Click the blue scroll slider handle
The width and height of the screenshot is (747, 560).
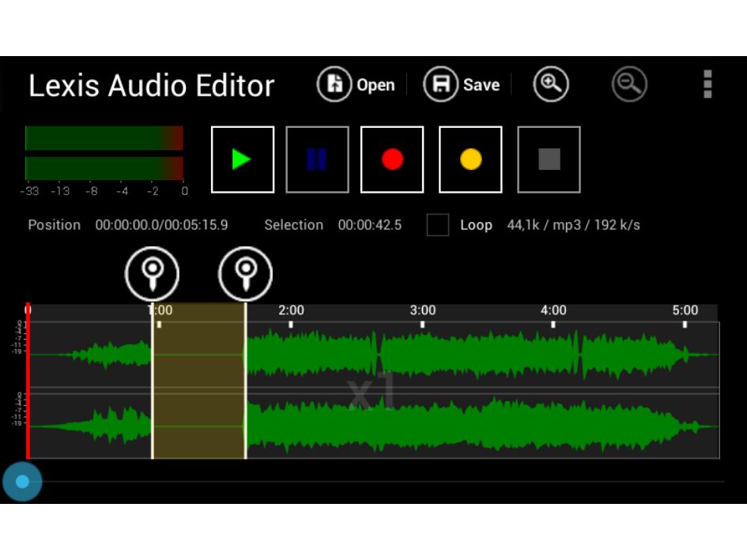pyautogui.click(x=22, y=482)
